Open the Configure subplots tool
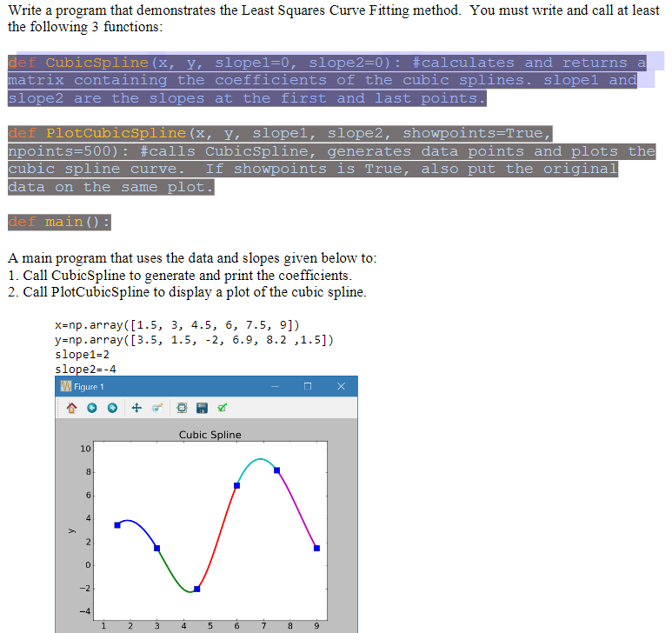Image resolution: width=672 pixels, height=633 pixels. pos(182,408)
